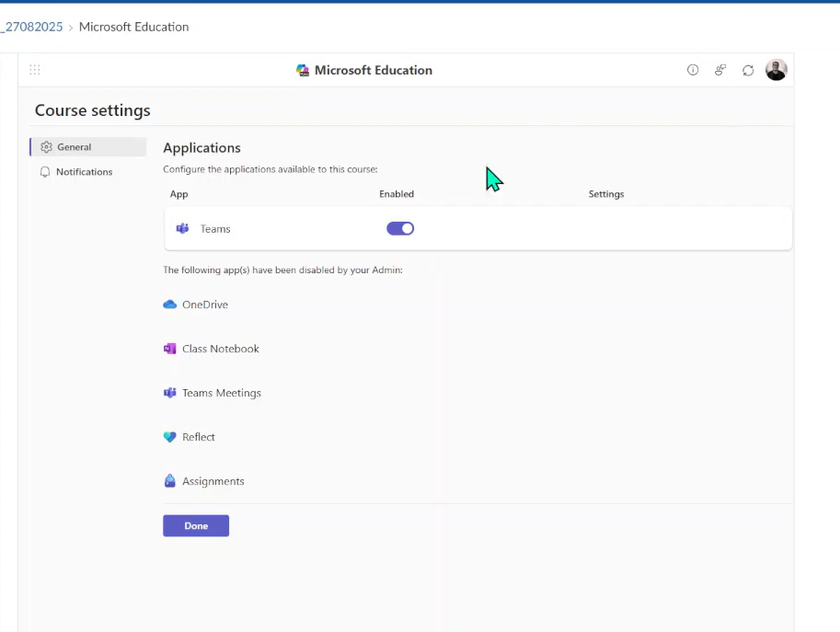Image resolution: width=840 pixels, height=632 pixels.
Task: Click the OneDrive cloud icon
Action: point(169,305)
